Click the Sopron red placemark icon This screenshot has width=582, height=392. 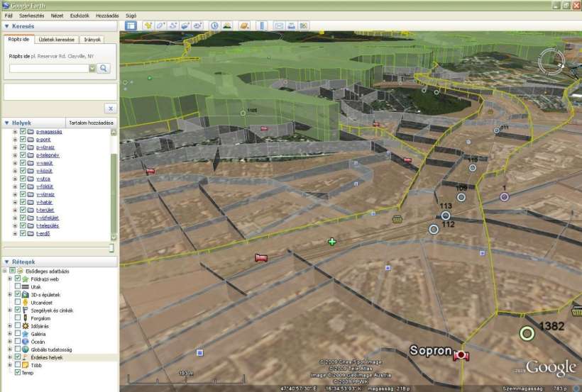click(461, 356)
